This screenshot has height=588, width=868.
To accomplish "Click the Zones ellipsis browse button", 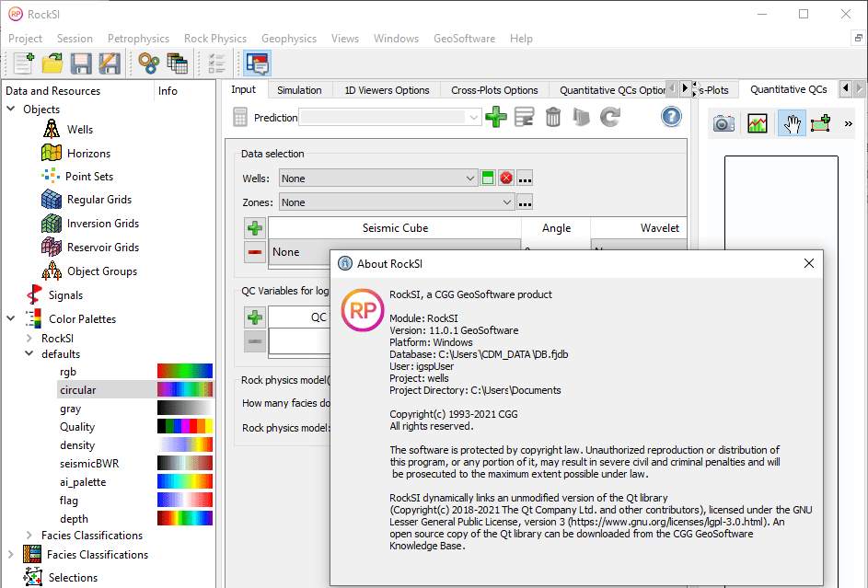I will pyautogui.click(x=525, y=202).
